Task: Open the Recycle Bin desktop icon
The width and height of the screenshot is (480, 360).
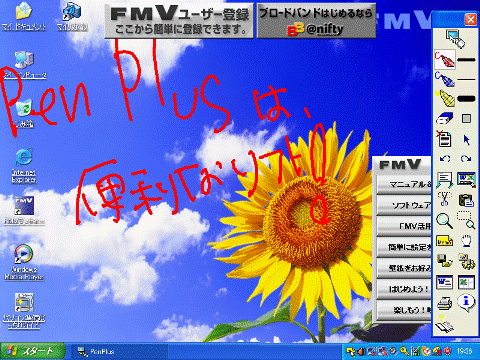Action: coord(24,113)
